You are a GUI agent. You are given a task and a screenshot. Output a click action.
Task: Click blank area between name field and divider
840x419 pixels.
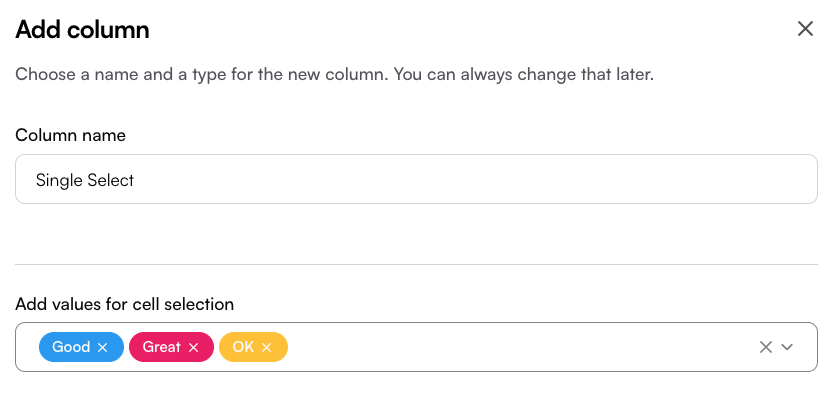pos(416,234)
